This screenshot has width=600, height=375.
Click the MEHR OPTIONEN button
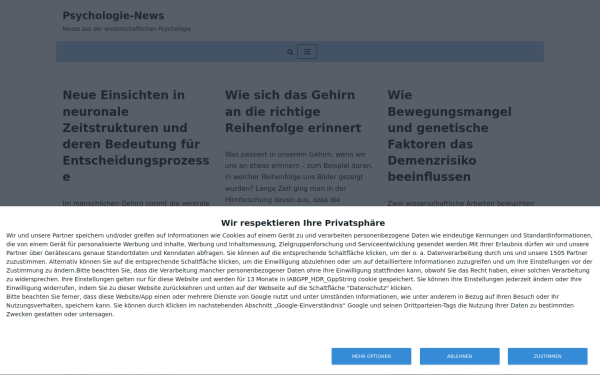(x=371, y=356)
